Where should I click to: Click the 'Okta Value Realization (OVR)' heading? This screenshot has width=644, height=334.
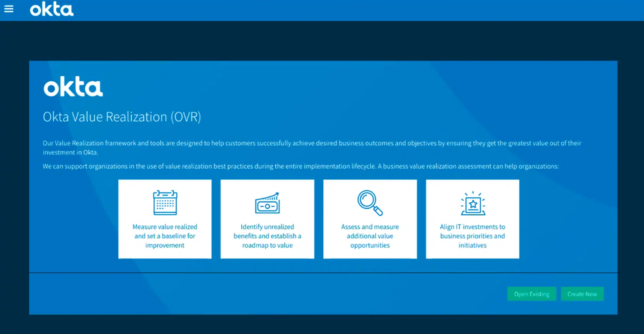click(122, 117)
